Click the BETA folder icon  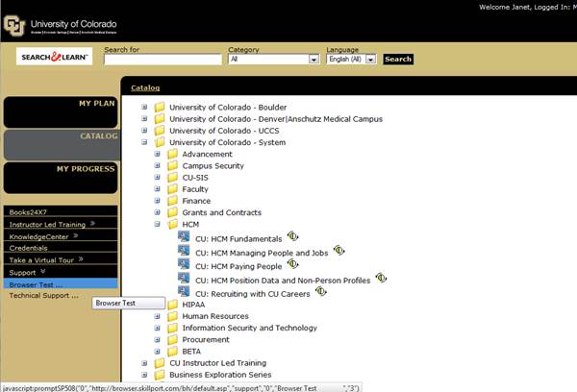coord(172,352)
